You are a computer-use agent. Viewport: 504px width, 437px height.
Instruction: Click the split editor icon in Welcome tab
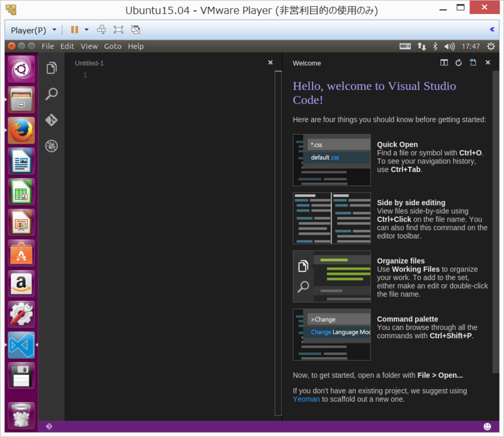(444, 62)
